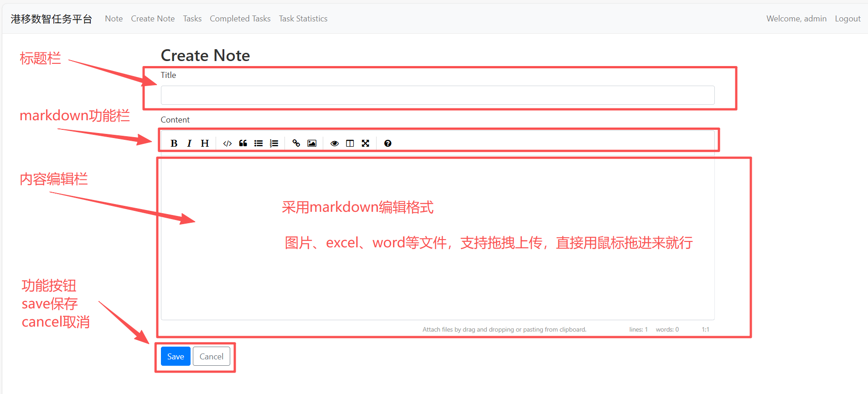
Task: Open the markdown guide help icon
Action: 388,143
